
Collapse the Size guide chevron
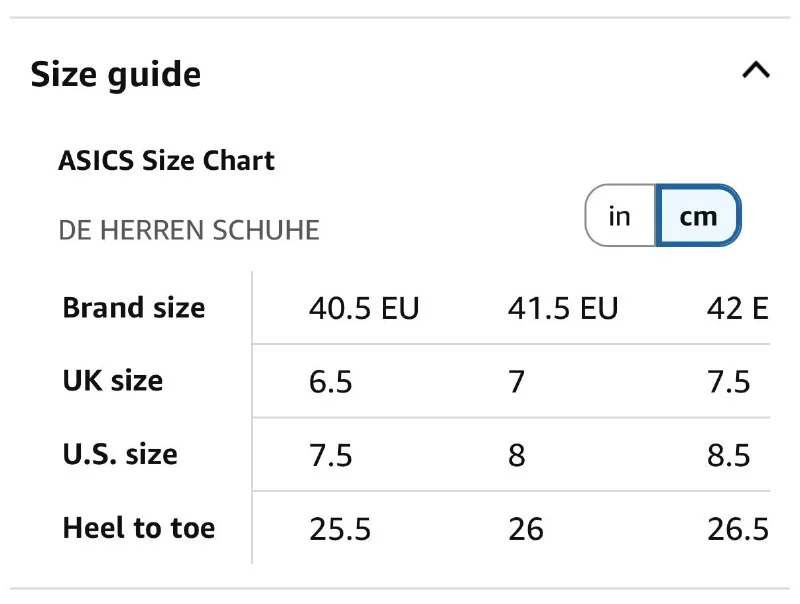pyautogui.click(x=756, y=72)
